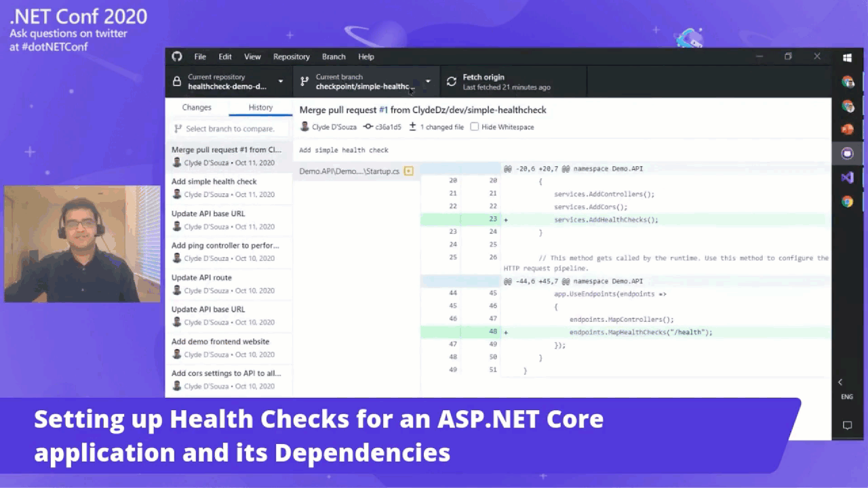This screenshot has height=488, width=868.
Task: Click the branch icon in toolbar
Action: 304,82
